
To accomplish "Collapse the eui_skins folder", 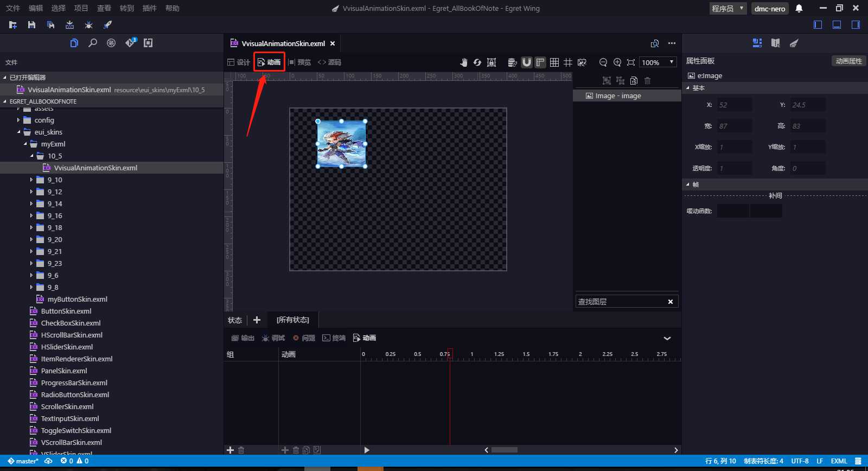I will 18,132.
